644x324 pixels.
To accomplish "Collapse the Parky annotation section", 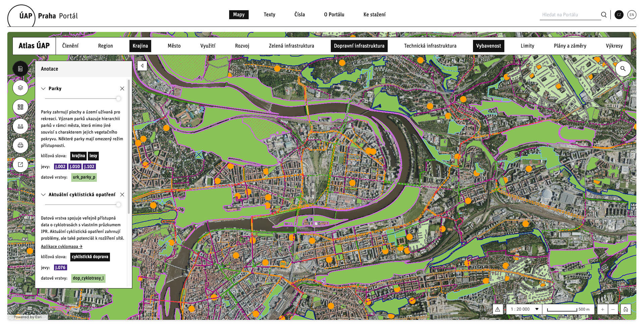I will [43, 89].
